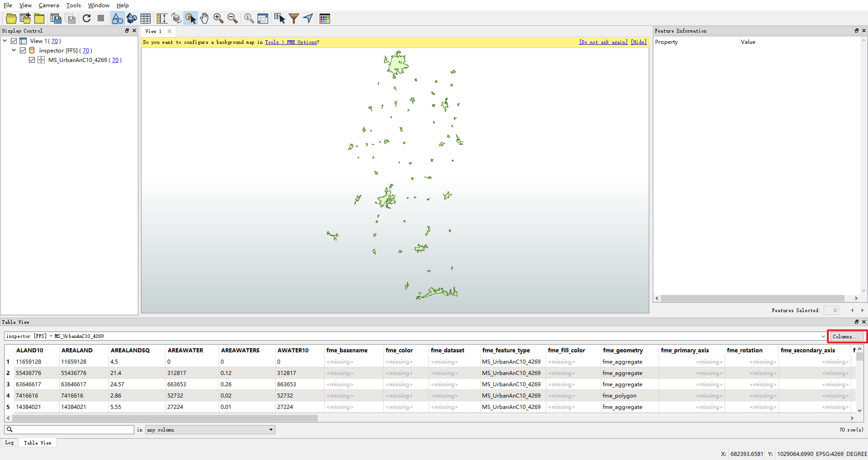Viewport: 868px width, 460px height.
Task: Go to next selected feature arrow
Action: click(862, 310)
